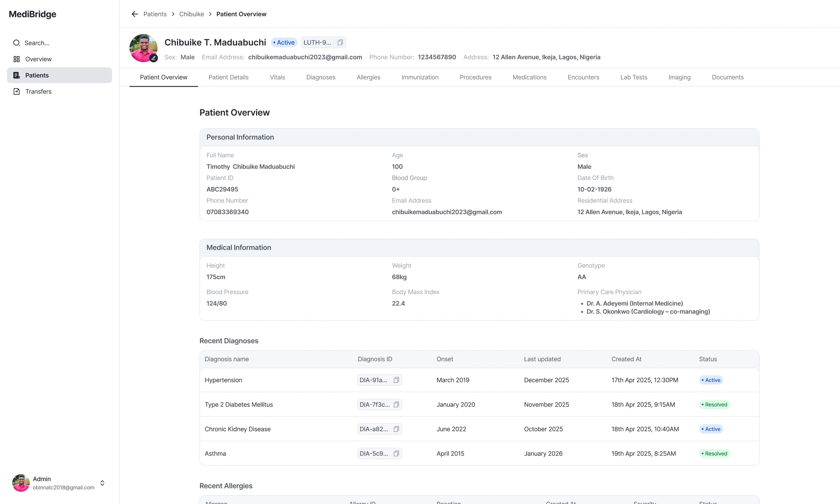Image resolution: width=840 pixels, height=504 pixels.
Task: Click the Patients icon in sidebar
Action: (16, 75)
